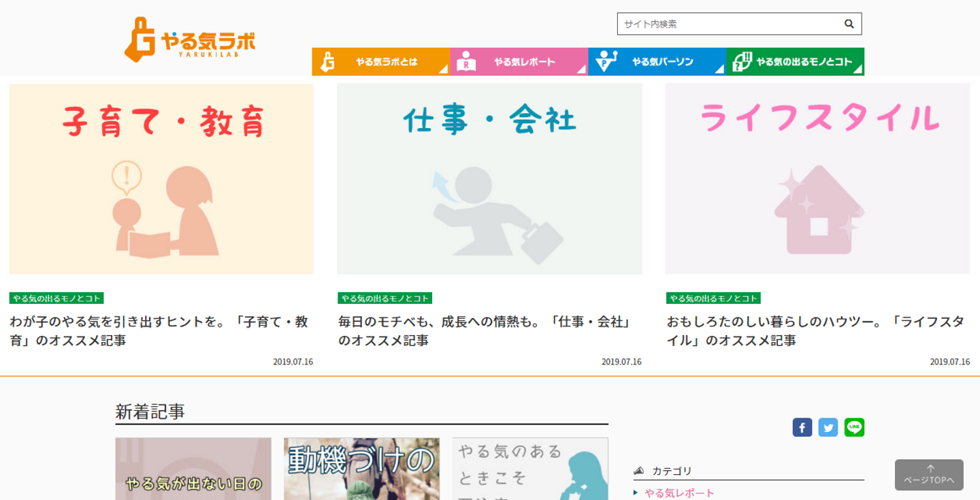The height and width of the screenshot is (500, 980).
Task: Expand the やる気の出るモノとコト tab corner arrow
Action: pyautogui.click(x=857, y=69)
